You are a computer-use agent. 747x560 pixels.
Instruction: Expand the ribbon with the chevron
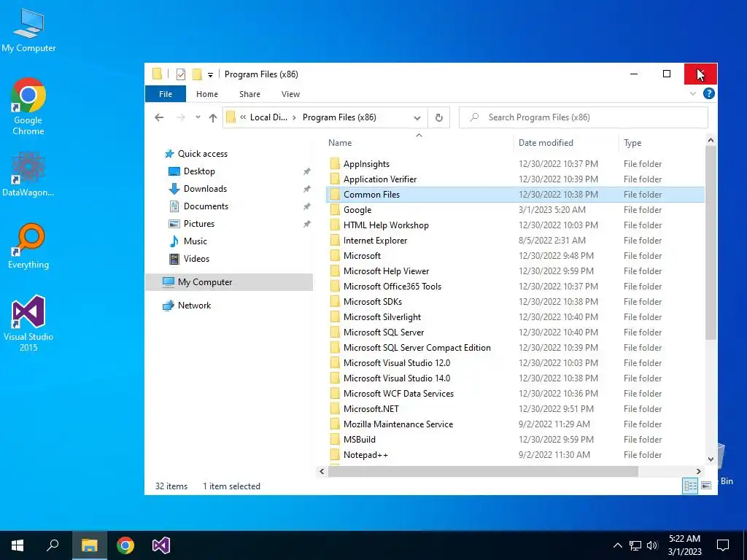693,94
